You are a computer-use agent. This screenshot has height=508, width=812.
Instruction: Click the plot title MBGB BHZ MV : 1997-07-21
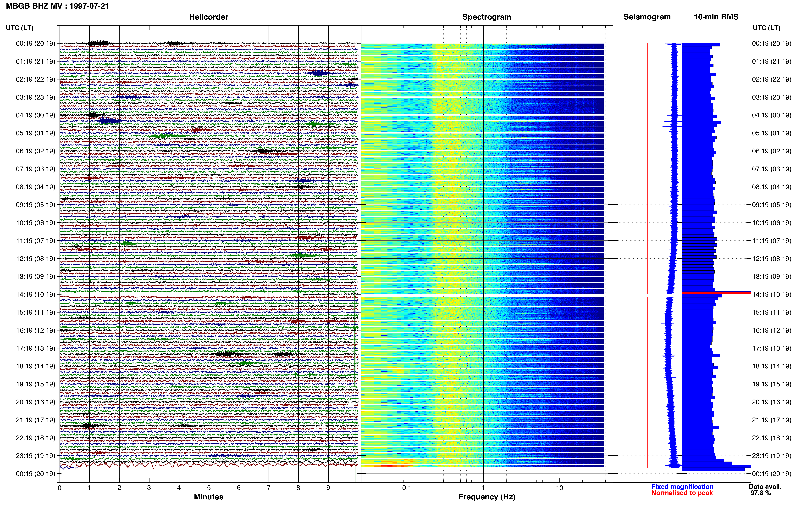coord(57,6)
